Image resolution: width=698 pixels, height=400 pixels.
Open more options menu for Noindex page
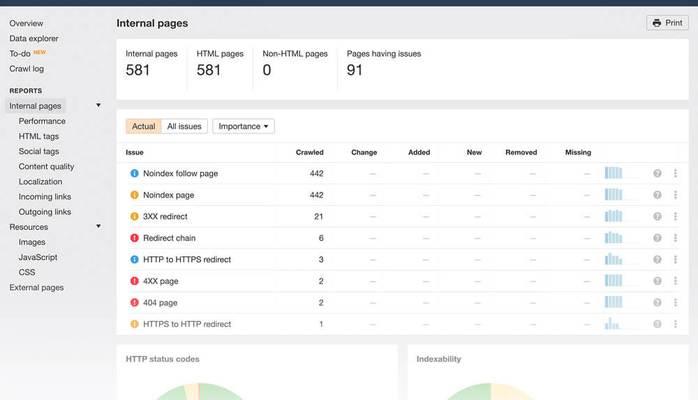pos(675,195)
